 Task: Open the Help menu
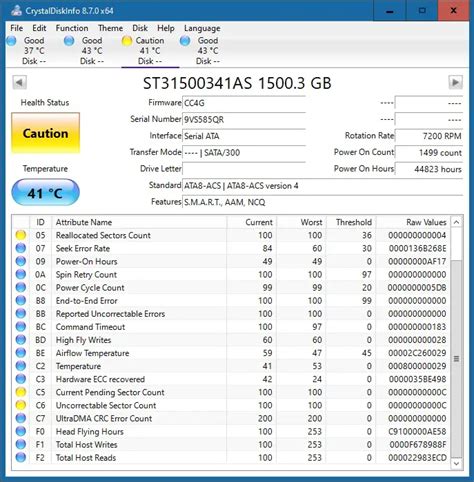click(x=166, y=28)
